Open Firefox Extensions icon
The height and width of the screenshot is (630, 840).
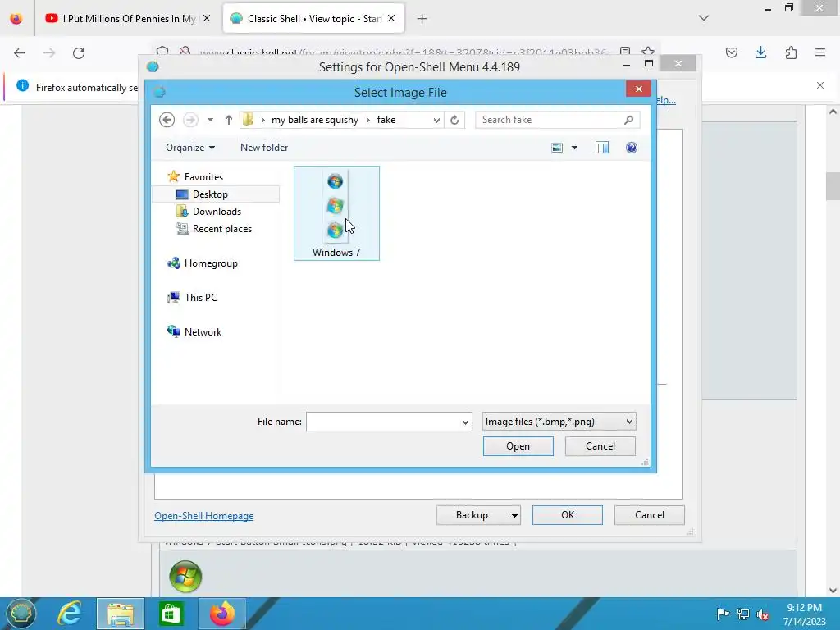click(x=791, y=52)
